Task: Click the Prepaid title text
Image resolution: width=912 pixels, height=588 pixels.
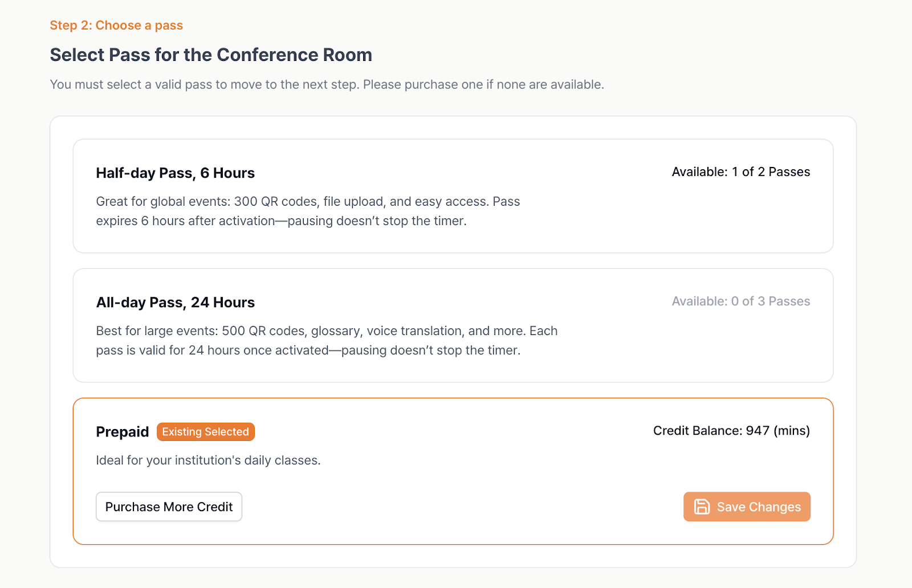Action: pyautogui.click(x=122, y=432)
